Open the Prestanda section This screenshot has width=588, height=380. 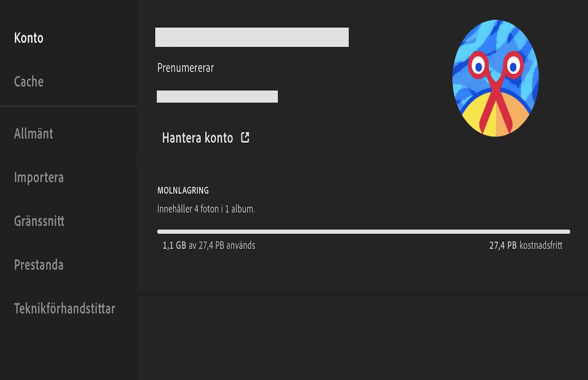(x=38, y=265)
